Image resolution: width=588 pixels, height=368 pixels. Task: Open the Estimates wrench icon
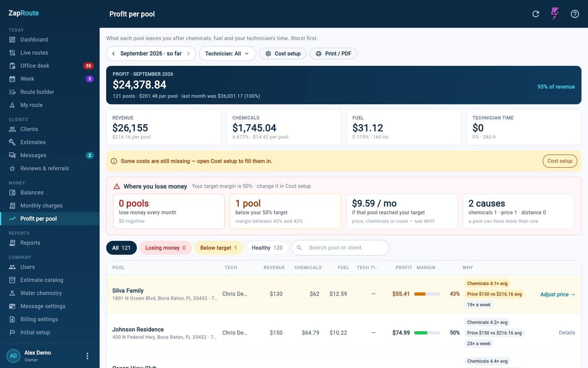click(13, 142)
